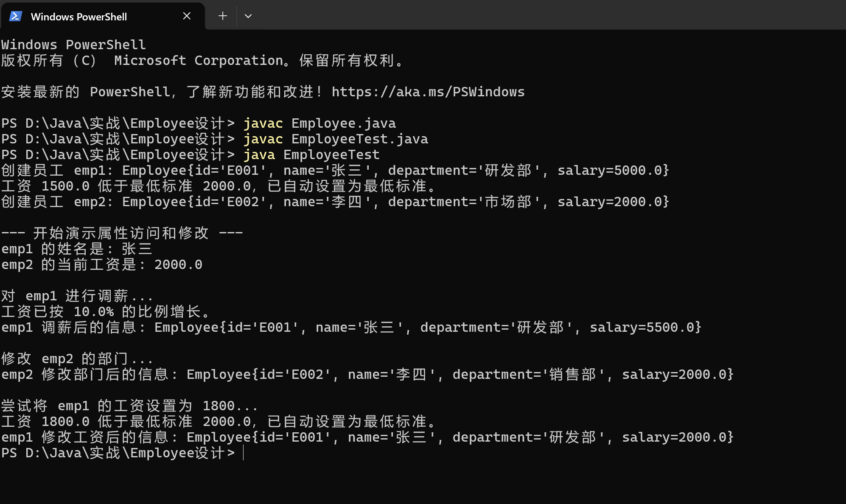Click the 'Microsoft Corporation' copyright text
This screenshot has height=504, width=846.
pyautogui.click(x=199, y=61)
